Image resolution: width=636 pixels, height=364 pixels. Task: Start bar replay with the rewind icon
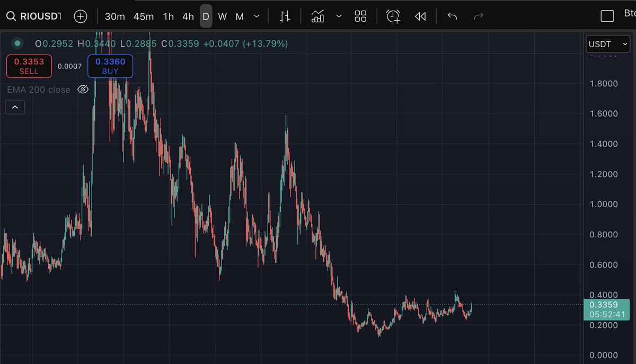pos(420,16)
